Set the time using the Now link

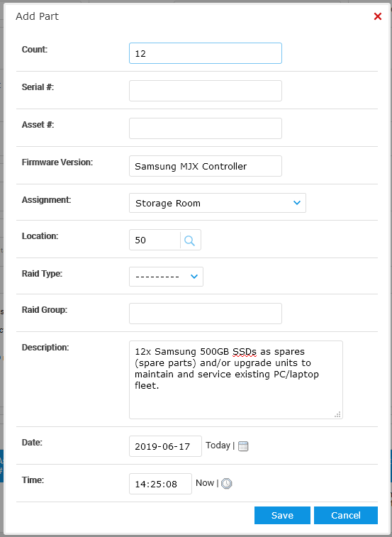point(205,483)
